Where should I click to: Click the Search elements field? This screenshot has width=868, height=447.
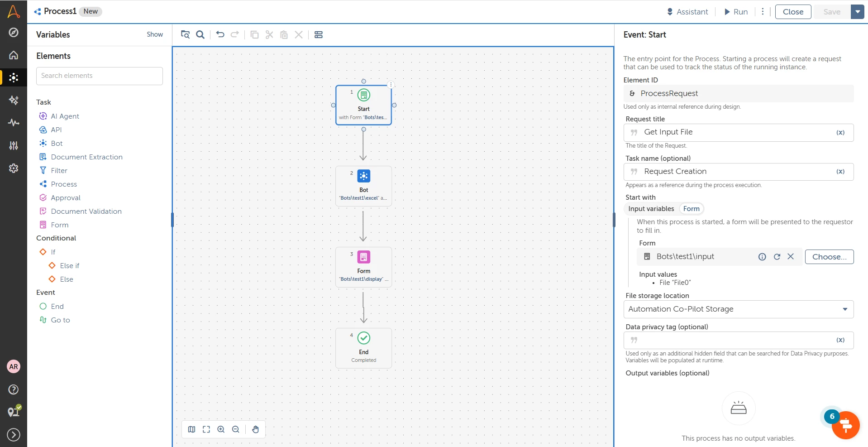(x=100, y=76)
